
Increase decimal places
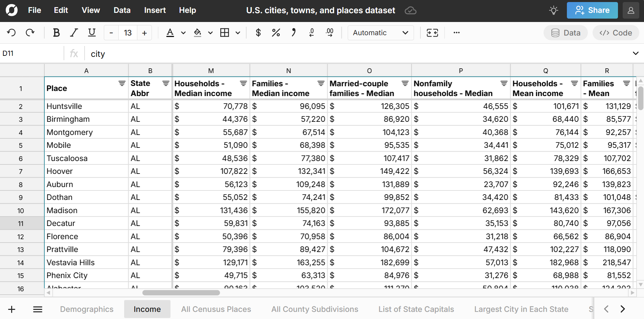pyautogui.click(x=329, y=32)
